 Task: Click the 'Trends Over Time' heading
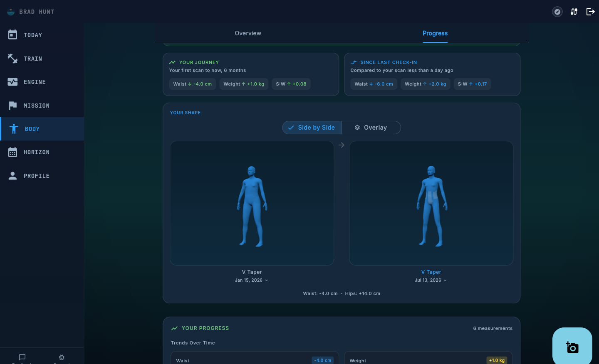pos(193,343)
